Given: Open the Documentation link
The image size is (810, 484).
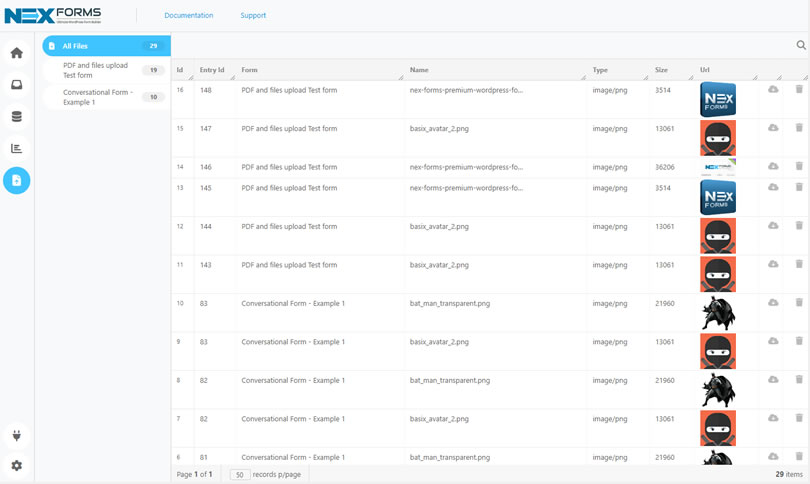Looking at the screenshot, I should (189, 15).
